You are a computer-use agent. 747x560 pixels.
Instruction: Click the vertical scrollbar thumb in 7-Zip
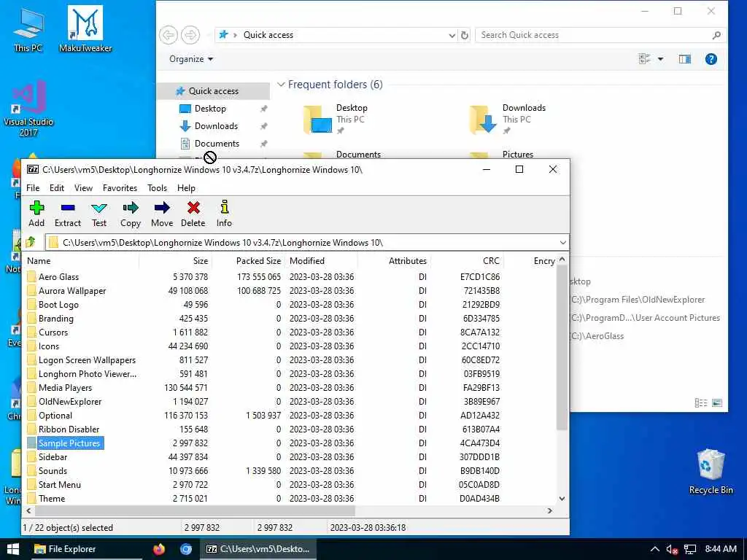point(562,348)
